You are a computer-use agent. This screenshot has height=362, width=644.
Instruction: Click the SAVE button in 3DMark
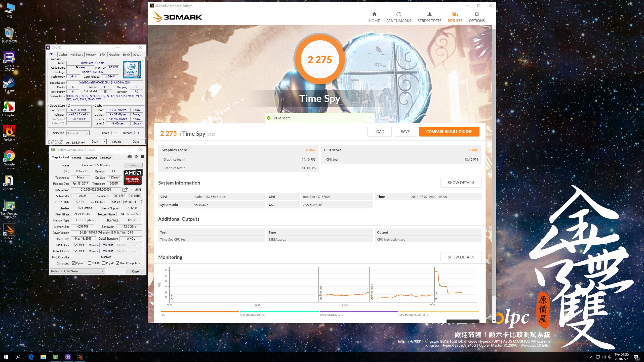pos(405,131)
